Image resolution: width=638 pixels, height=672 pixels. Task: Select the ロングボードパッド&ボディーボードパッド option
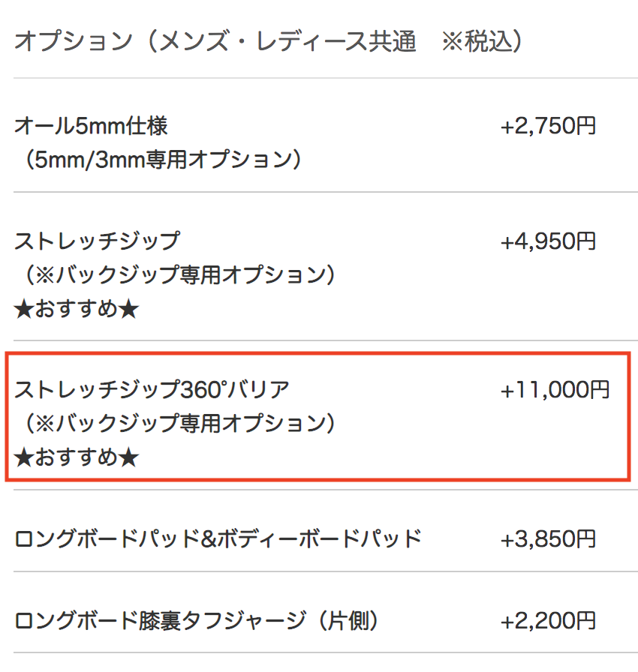(218, 538)
